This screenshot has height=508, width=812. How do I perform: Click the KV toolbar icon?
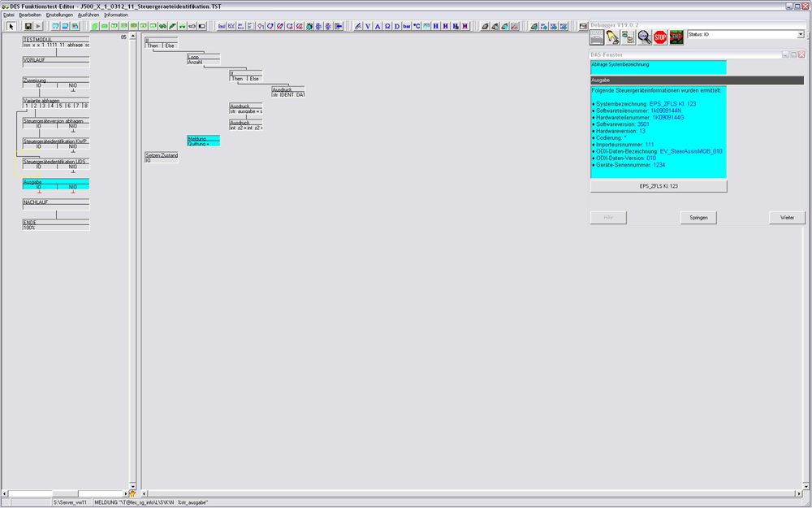click(x=231, y=26)
